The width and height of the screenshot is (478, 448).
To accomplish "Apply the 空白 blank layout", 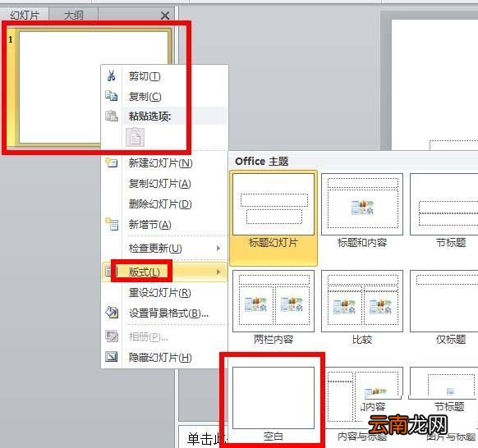I will point(273,405).
